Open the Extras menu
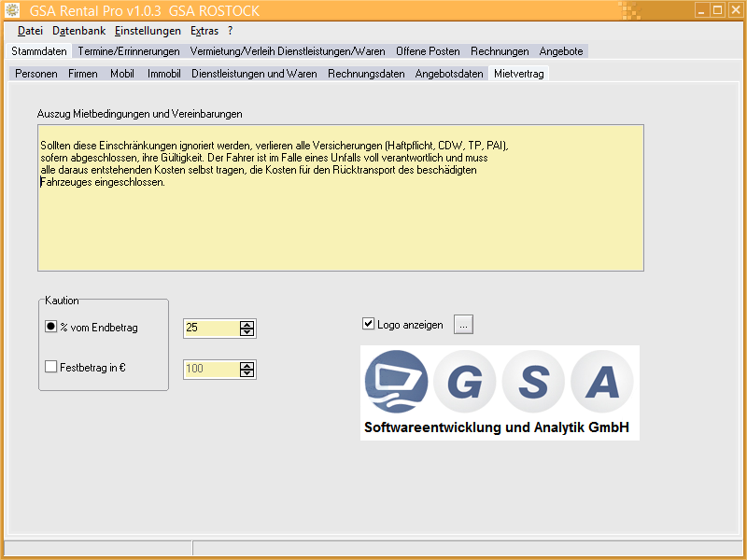747x560 pixels. point(204,31)
